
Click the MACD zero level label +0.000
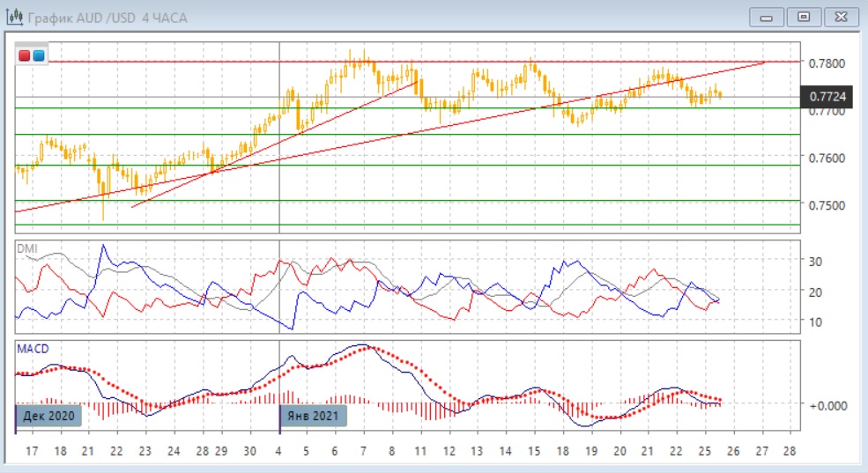pos(826,405)
